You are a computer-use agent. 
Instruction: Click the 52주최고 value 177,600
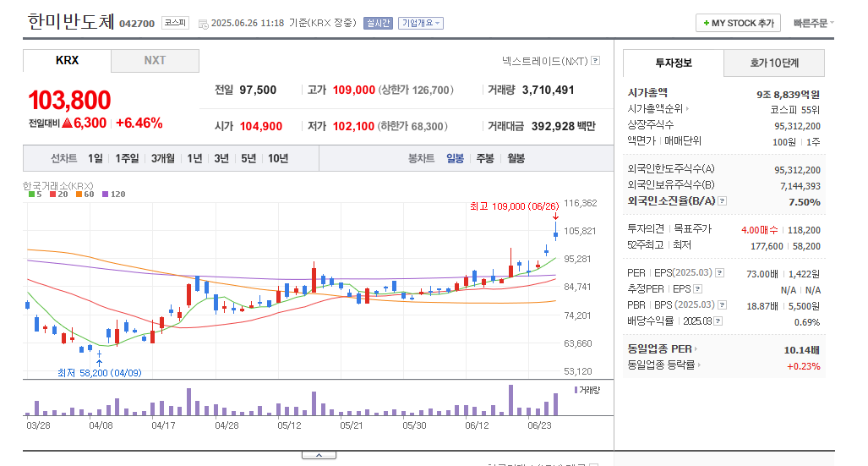coord(767,246)
